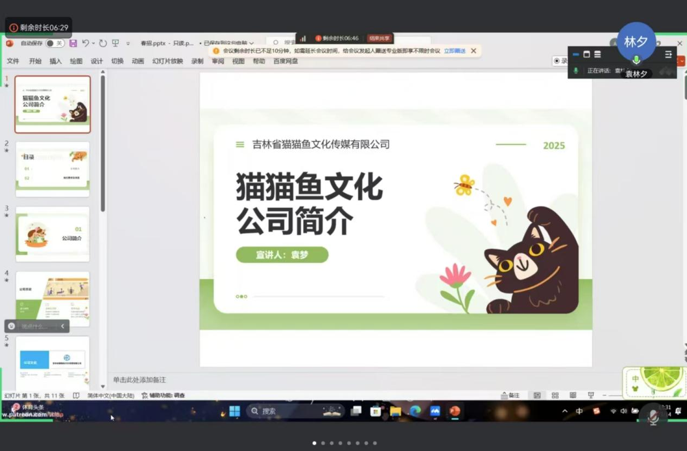Select slide 4 thumbnail in panel

(53, 297)
